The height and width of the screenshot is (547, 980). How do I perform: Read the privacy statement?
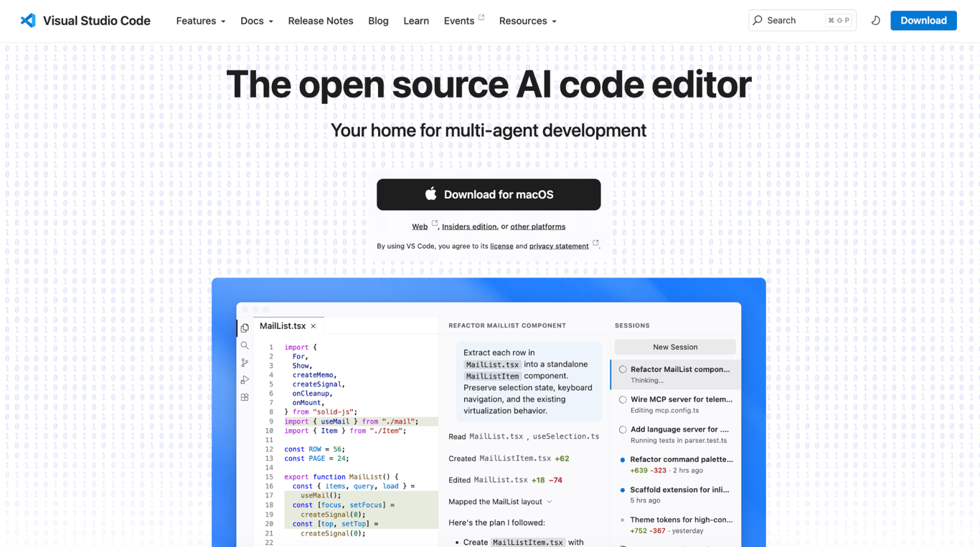pos(559,246)
